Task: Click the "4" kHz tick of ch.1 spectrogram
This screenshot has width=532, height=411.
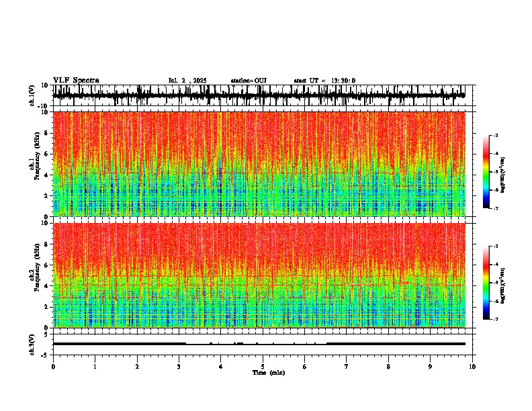Action: pyautogui.click(x=46, y=175)
